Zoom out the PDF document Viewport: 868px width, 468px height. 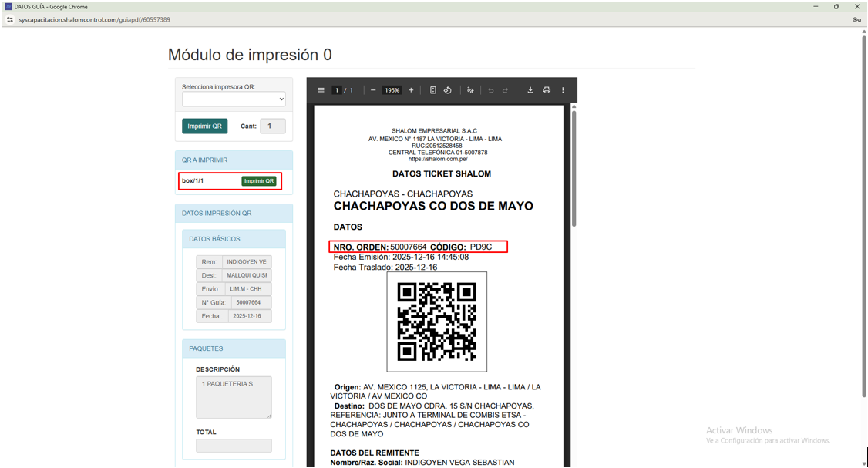click(373, 90)
